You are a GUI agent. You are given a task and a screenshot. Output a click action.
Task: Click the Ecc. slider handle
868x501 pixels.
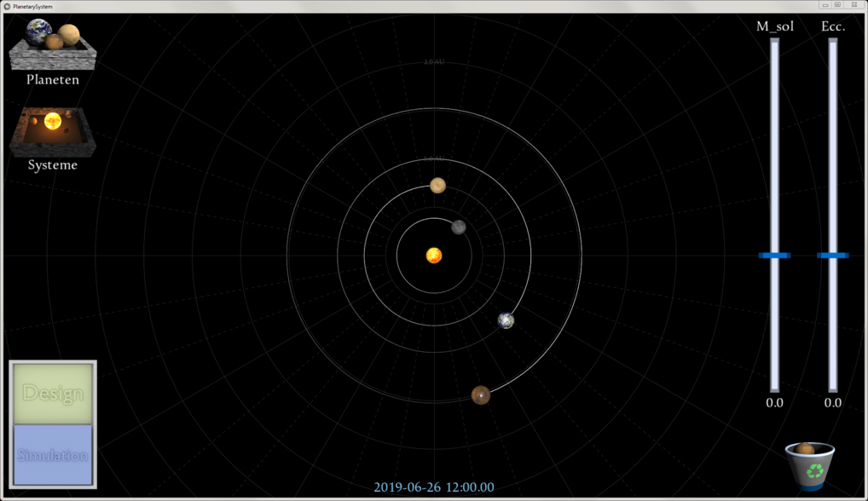833,255
